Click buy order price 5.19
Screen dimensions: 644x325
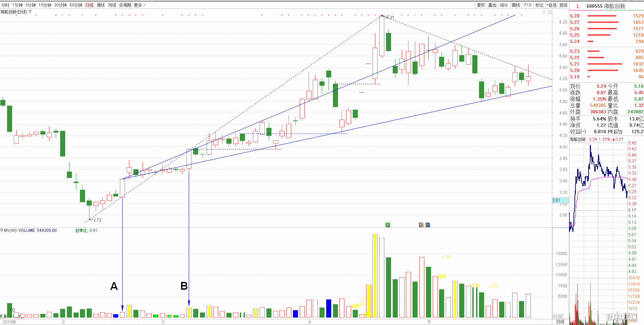tap(575, 77)
